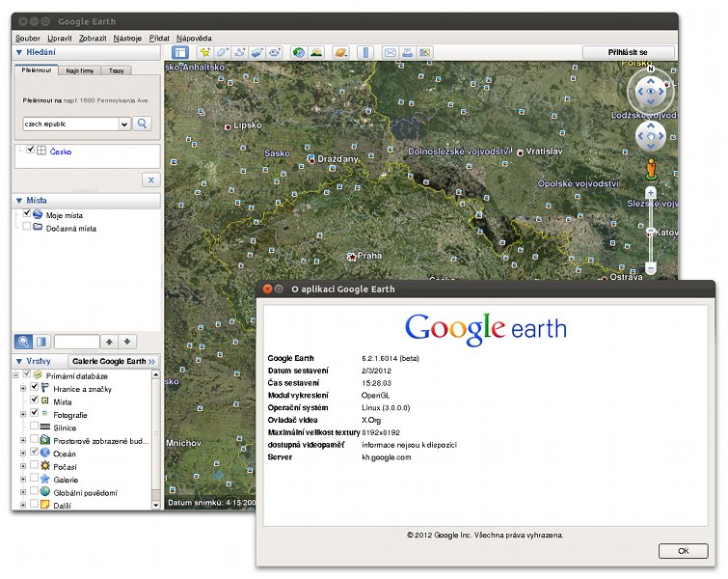
Task: Expand the Globální povědomí tree node
Action: [23, 492]
